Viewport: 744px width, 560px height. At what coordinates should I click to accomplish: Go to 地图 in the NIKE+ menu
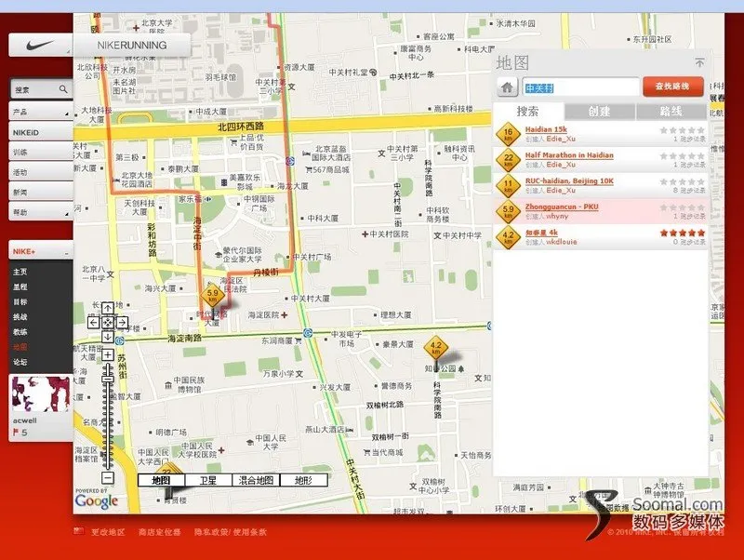pyautogui.click(x=20, y=347)
